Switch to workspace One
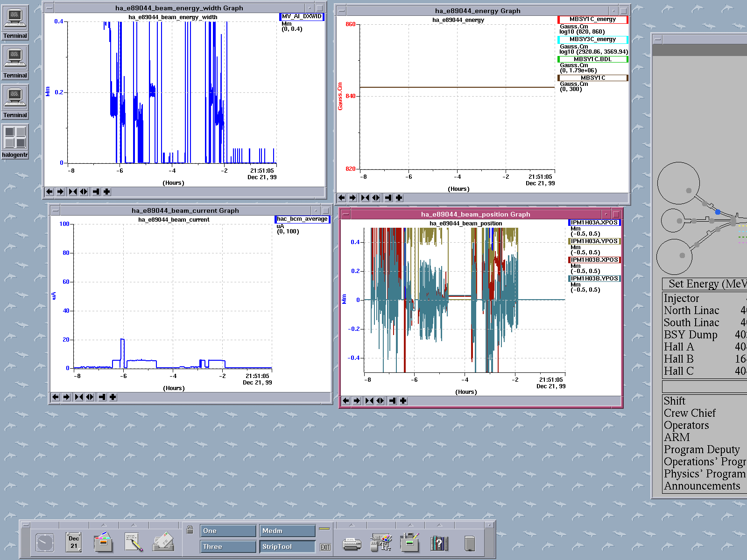Image resolution: width=747 pixels, height=560 pixels. (x=228, y=531)
